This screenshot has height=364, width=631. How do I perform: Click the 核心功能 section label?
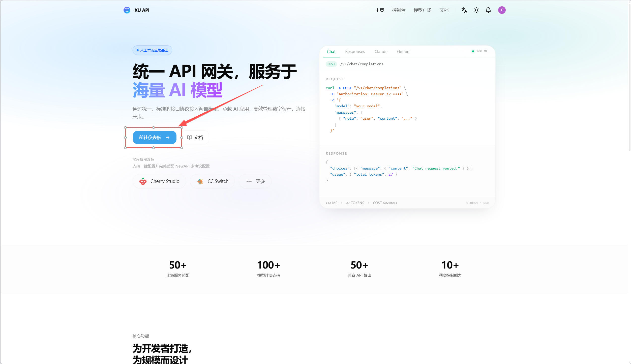tap(141, 336)
